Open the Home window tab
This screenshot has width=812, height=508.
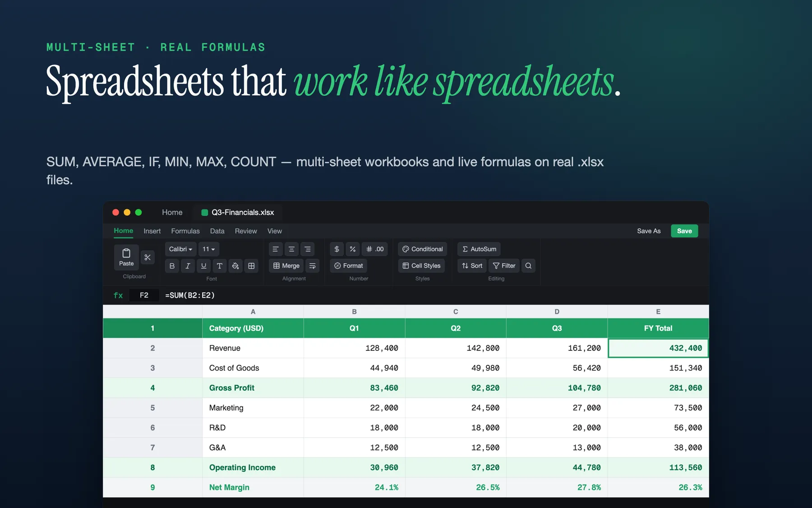pos(172,212)
